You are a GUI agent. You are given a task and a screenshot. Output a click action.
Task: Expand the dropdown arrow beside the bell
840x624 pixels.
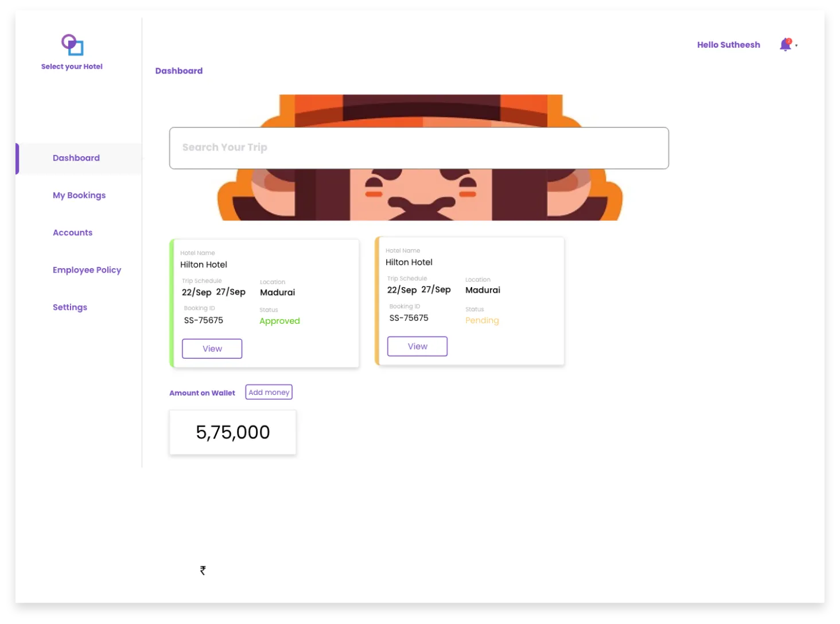pyautogui.click(x=796, y=45)
